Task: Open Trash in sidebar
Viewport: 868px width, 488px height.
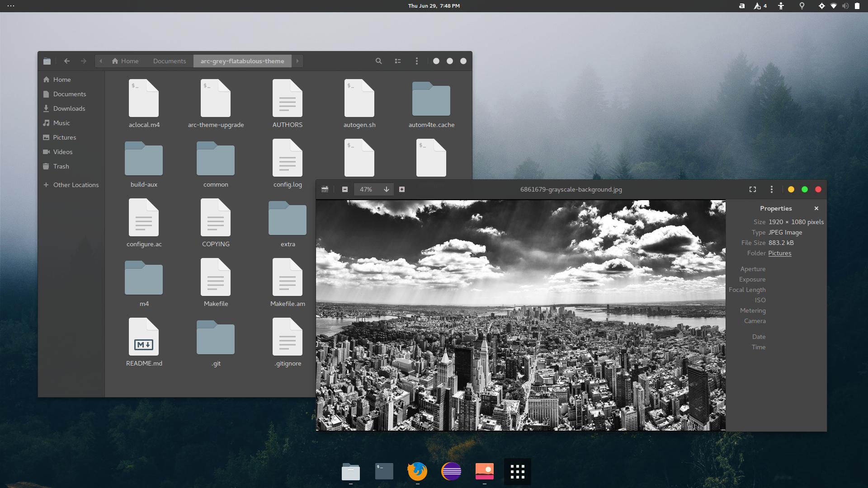Action: (61, 166)
